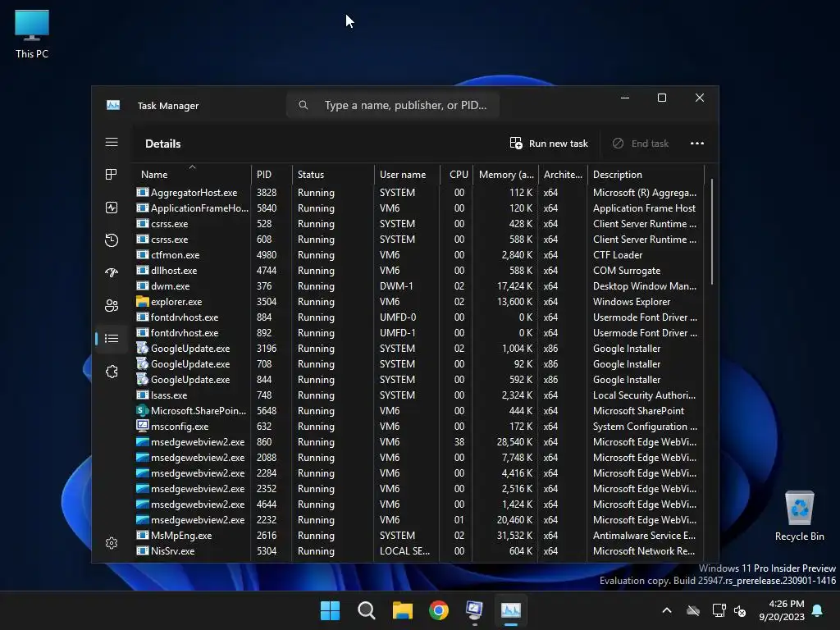This screenshot has width=840, height=630.
Task: Click PID 5840 of ApplicationFrameHost
Action: [x=267, y=208]
